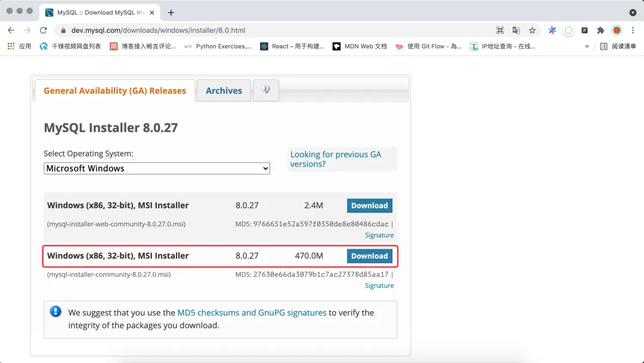Image resolution: width=644 pixels, height=363 pixels.
Task: Open the info icon tab next to Archives
Action: [266, 90]
